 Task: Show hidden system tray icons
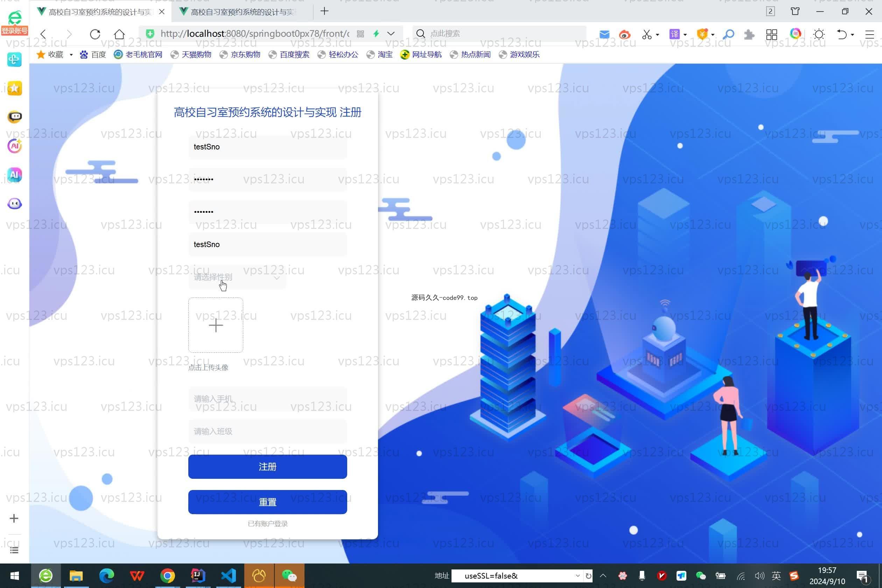coord(603,576)
